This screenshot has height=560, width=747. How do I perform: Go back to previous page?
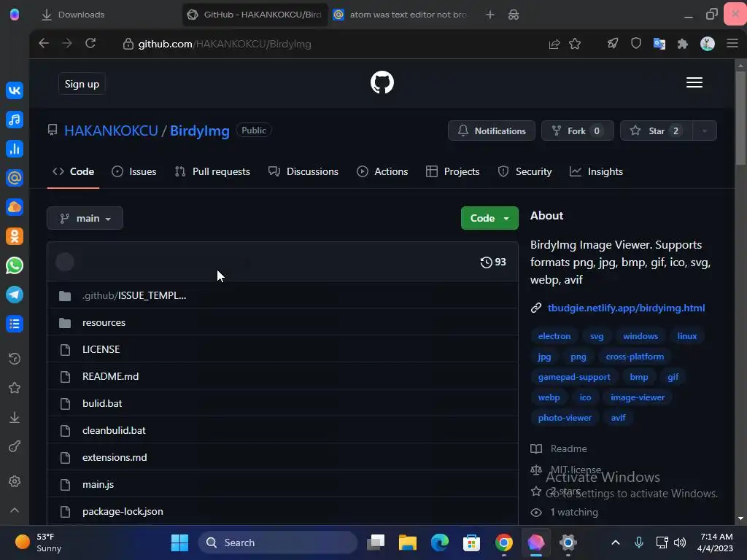(44, 43)
